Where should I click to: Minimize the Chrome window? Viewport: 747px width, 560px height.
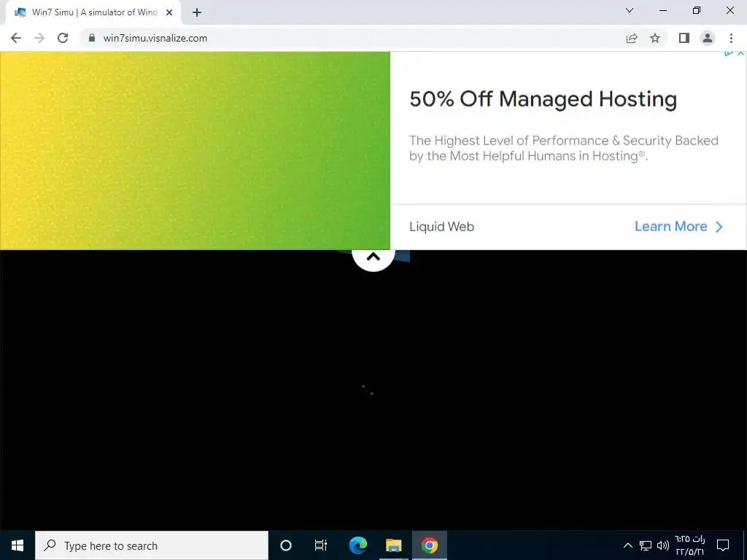click(x=662, y=10)
